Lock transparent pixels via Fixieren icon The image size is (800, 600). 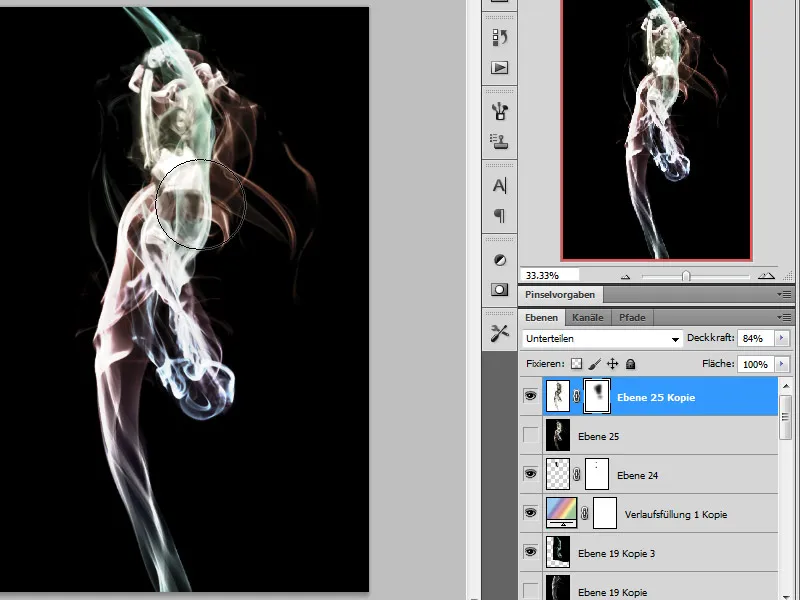click(x=575, y=364)
